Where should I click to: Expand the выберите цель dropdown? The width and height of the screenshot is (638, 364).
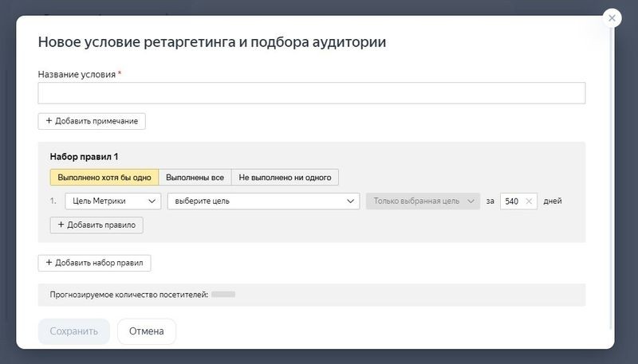(262, 202)
